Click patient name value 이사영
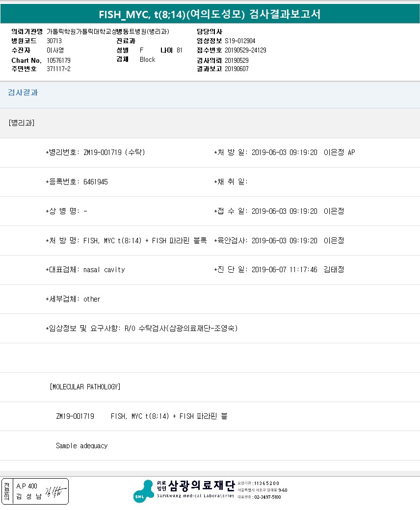420x510 pixels. [x=55, y=51]
